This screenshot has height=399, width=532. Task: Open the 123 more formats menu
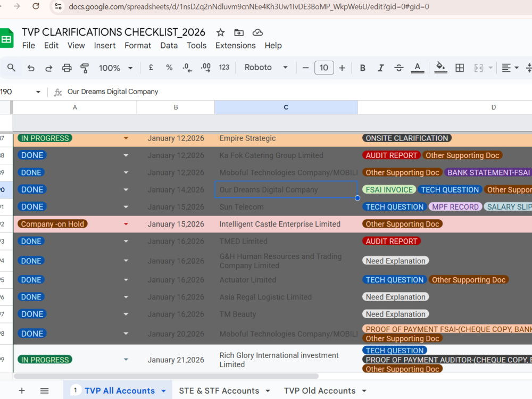click(x=224, y=68)
